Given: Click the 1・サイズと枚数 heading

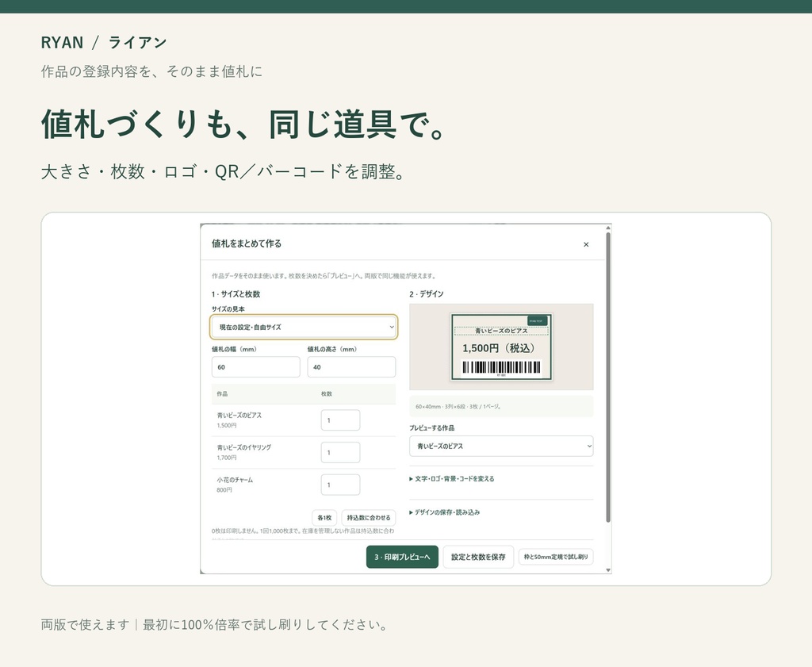Looking at the screenshot, I should (236, 294).
